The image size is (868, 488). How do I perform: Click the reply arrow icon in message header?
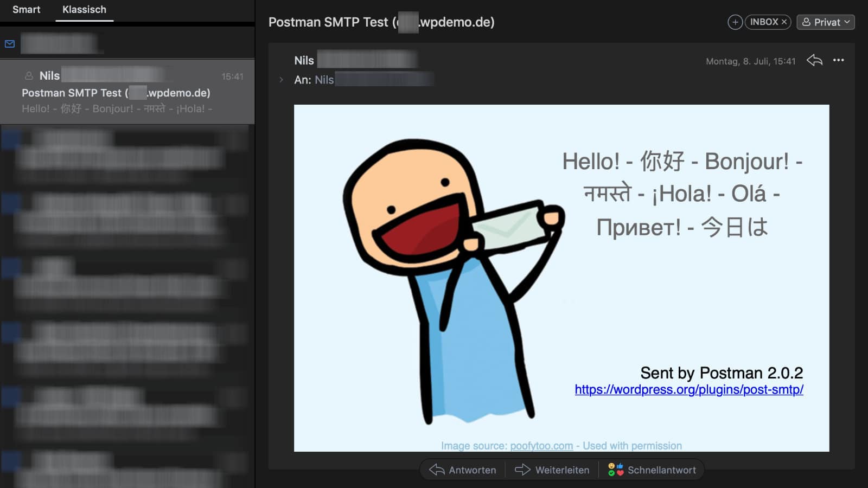[x=814, y=60]
